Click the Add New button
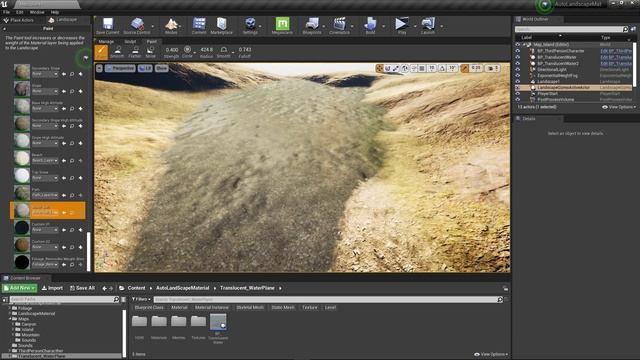The image size is (640, 360). pos(20,288)
